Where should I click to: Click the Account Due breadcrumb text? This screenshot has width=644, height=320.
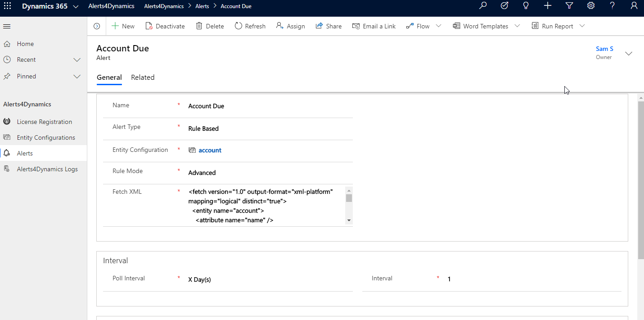coord(236,6)
